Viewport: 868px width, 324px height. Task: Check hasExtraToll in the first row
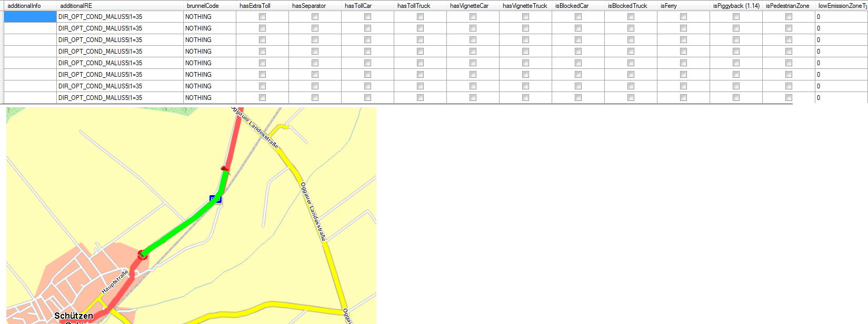pos(262,17)
